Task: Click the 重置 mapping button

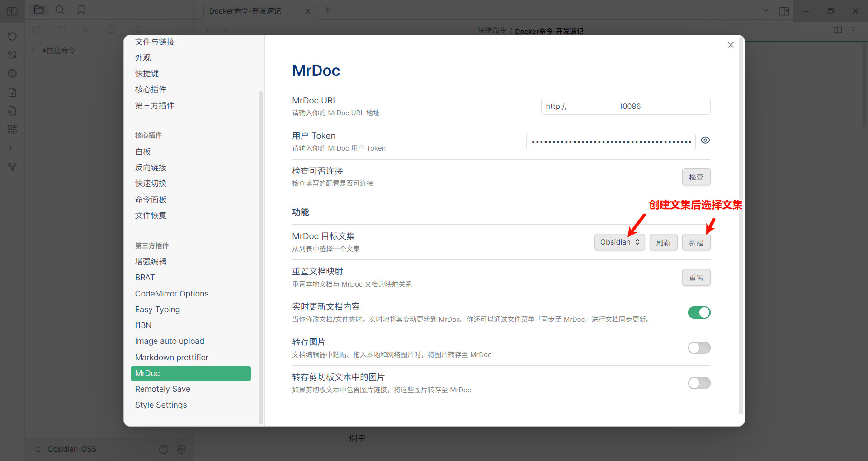Action: click(696, 278)
